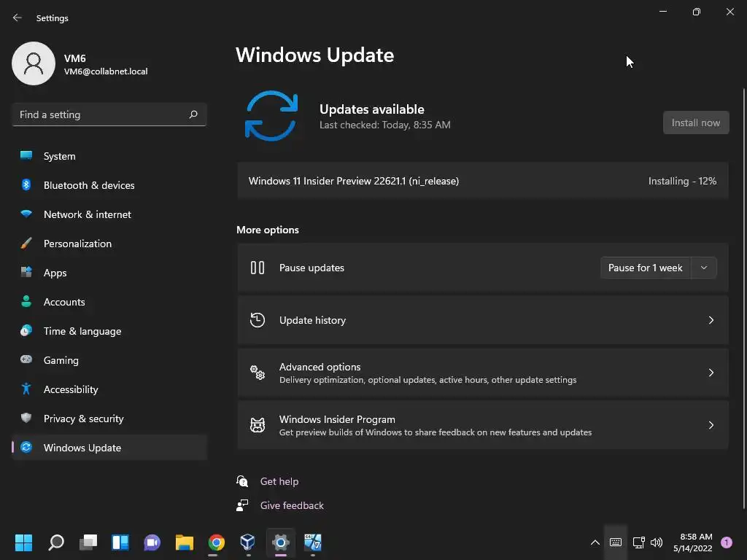Expand the Update history chevron
This screenshot has height=560, width=747.
711,320
